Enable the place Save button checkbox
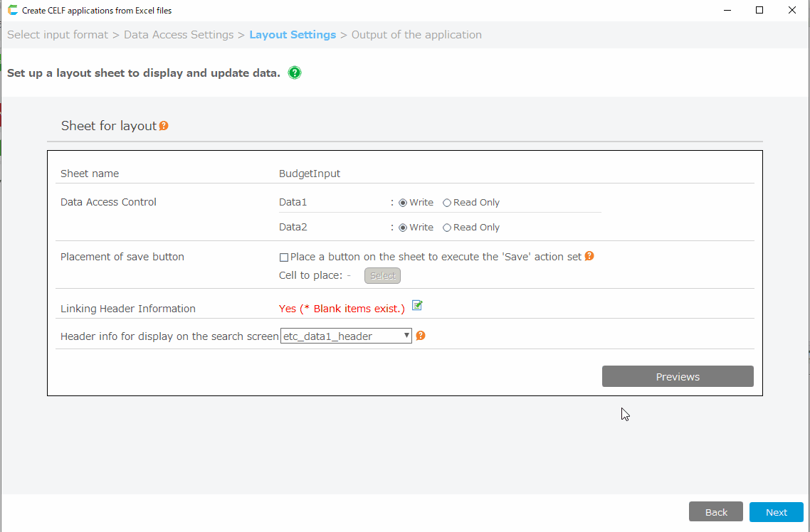 (x=284, y=257)
